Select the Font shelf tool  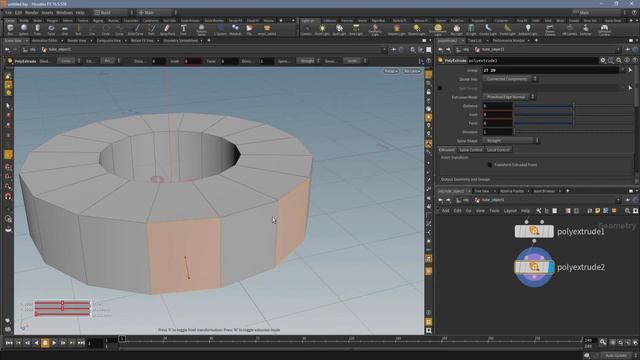[x=183, y=29]
